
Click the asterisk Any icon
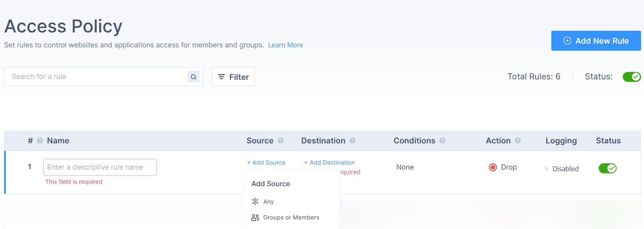[x=255, y=202]
